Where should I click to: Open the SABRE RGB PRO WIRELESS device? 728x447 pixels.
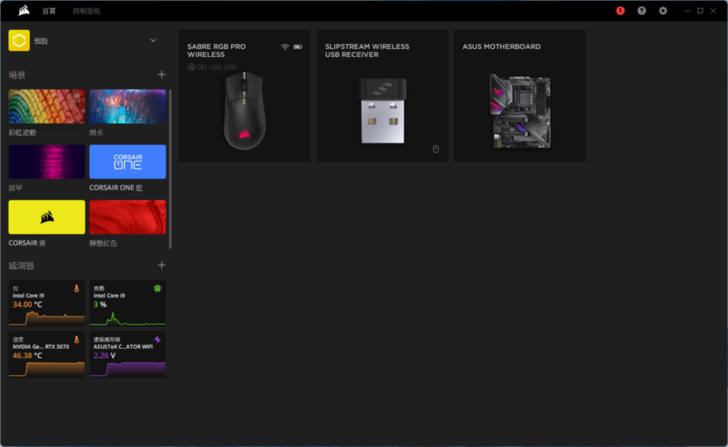245,95
